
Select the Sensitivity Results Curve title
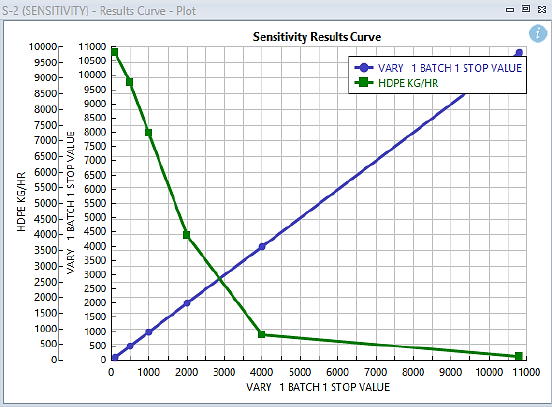pyautogui.click(x=317, y=37)
